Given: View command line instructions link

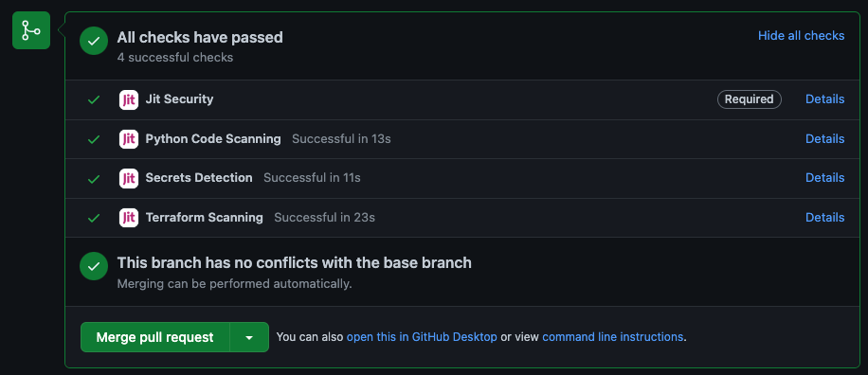Looking at the screenshot, I should [x=613, y=337].
